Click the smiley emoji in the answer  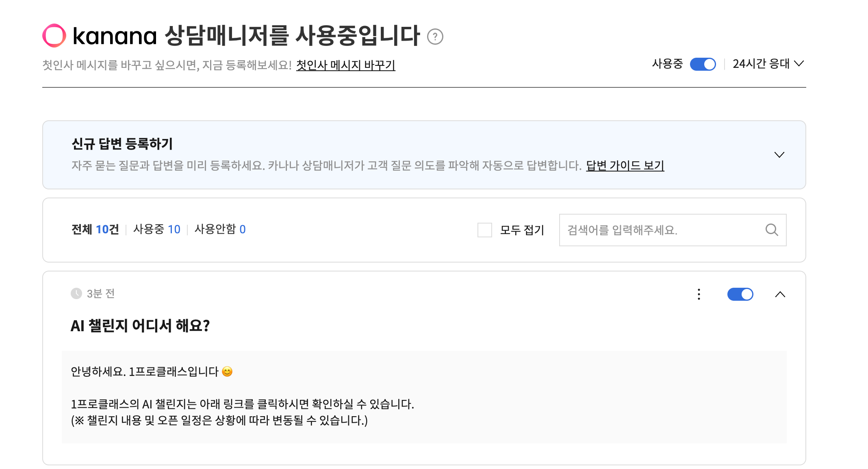click(x=227, y=371)
